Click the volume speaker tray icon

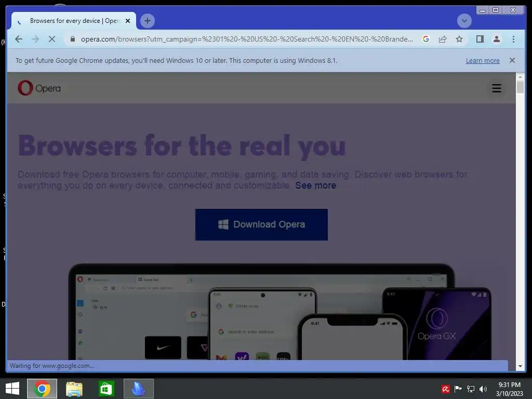point(483,389)
